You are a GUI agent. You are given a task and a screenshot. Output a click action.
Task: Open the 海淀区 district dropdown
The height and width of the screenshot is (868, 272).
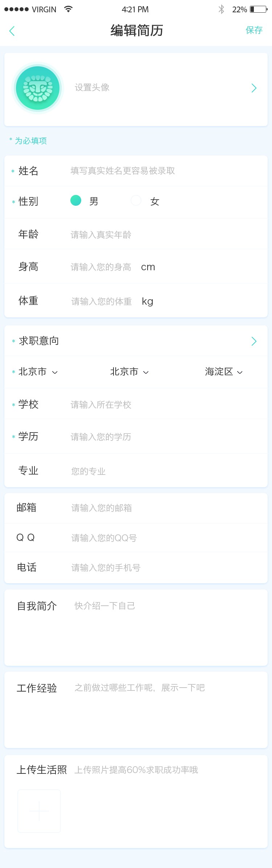pos(222,372)
